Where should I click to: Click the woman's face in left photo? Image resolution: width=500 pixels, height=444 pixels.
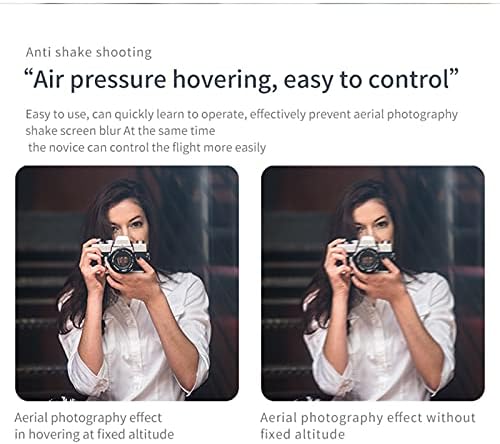129,219
